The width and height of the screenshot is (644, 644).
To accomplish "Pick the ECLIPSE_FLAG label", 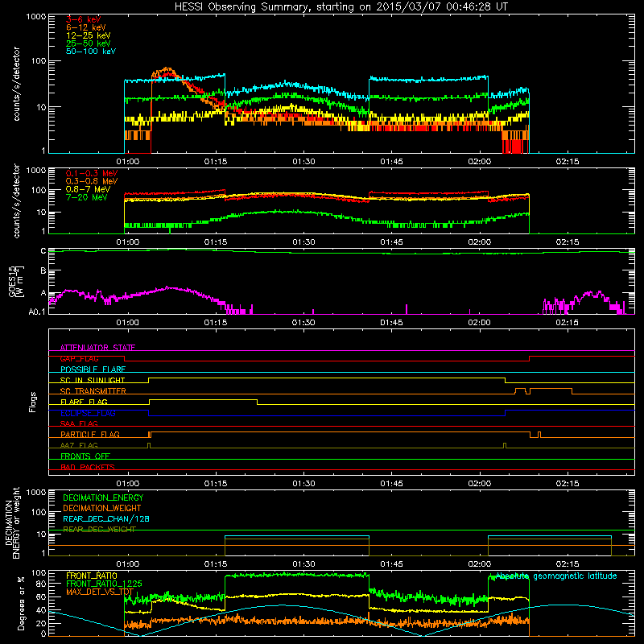I will coord(88,413).
